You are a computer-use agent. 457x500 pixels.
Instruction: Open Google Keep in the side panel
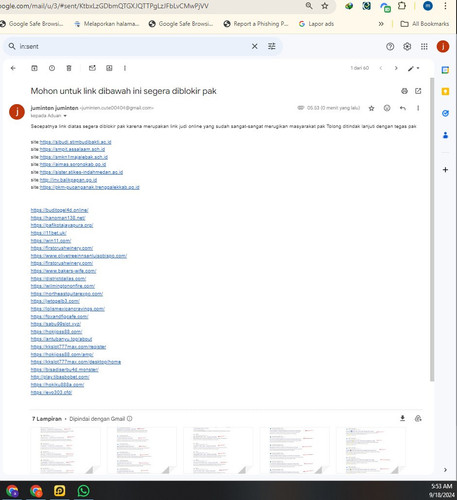click(445, 91)
